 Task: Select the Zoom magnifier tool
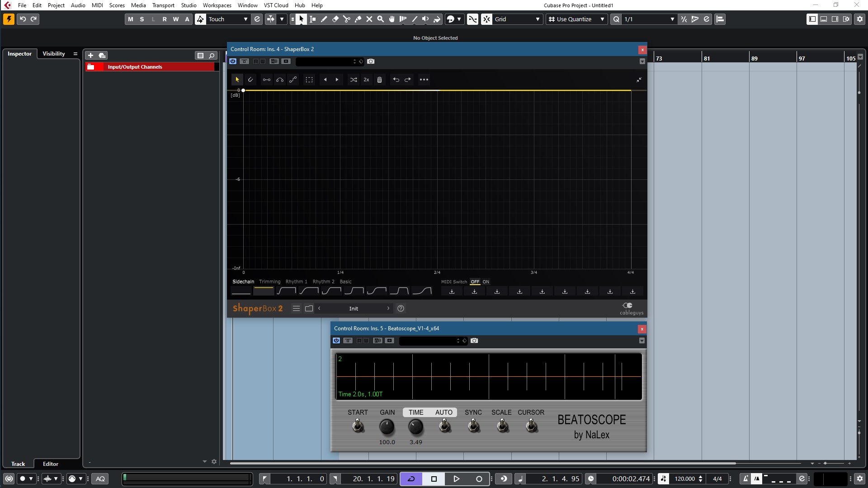coord(380,19)
